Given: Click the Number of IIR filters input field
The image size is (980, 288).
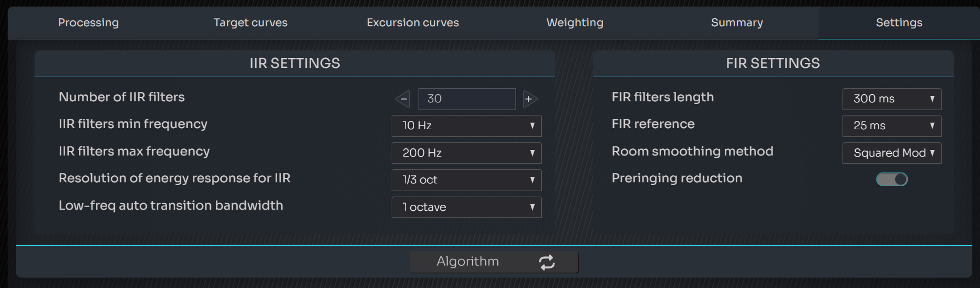Looking at the screenshot, I should pyautogui.click(x=467, y=99).
